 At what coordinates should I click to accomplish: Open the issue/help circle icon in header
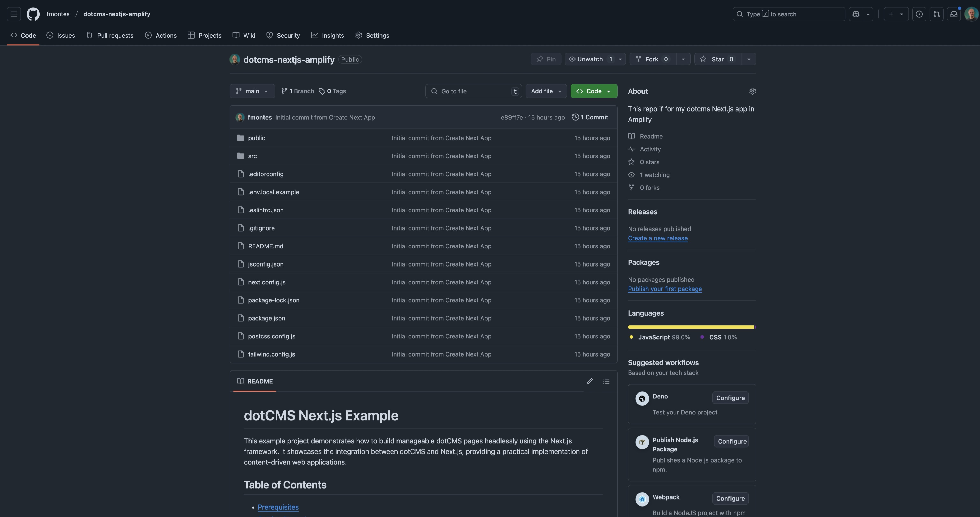[x=920, y=14]
